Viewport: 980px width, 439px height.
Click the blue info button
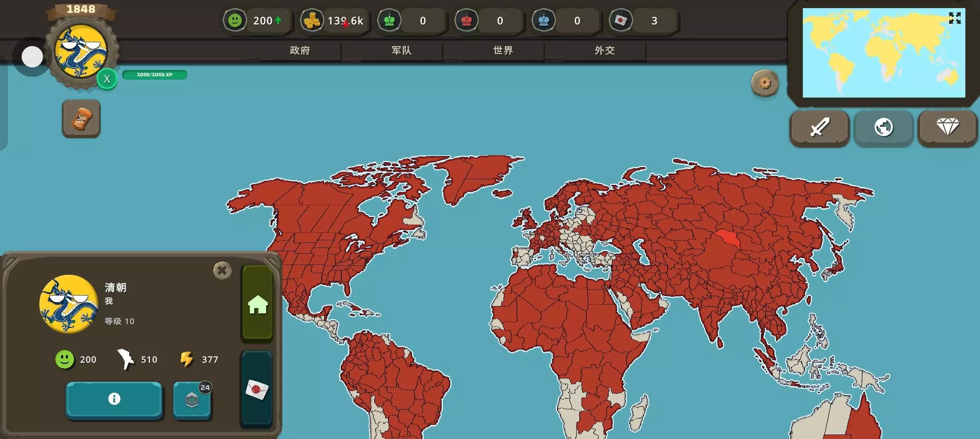114,399
